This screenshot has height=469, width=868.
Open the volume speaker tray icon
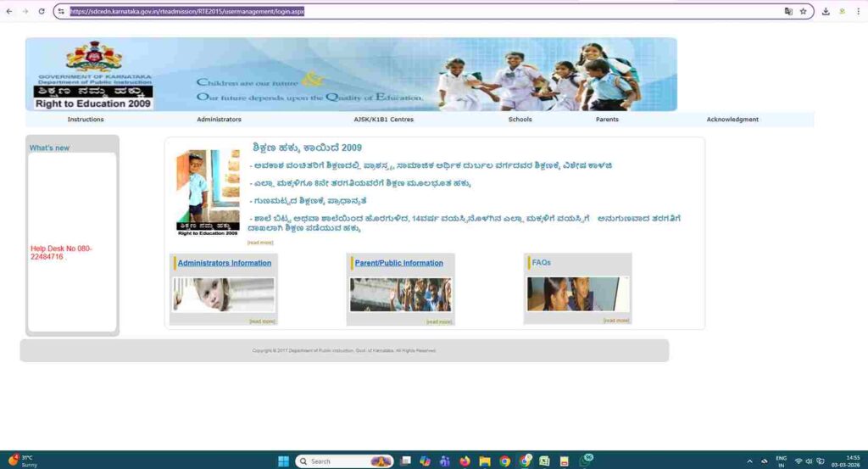click(x=809, y=461)
